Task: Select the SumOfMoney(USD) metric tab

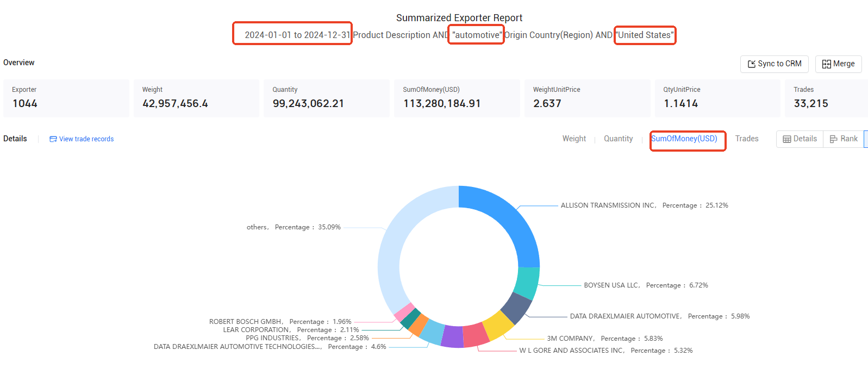Action: 684,139
